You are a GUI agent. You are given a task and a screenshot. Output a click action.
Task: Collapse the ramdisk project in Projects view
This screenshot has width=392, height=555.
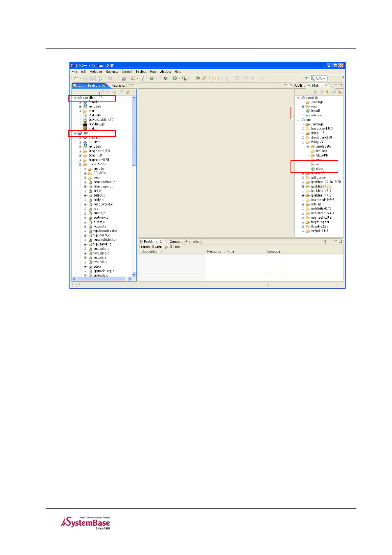pos(75,98)
